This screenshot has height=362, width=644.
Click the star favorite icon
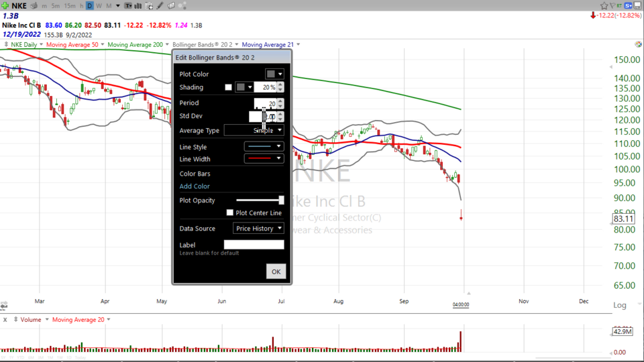pos(604,5)
